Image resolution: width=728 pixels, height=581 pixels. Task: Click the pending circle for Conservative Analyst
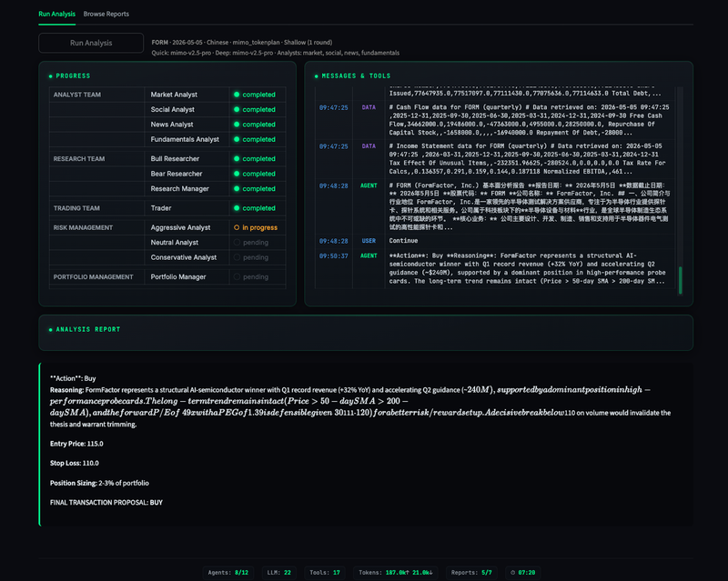[x=237, y=257]
